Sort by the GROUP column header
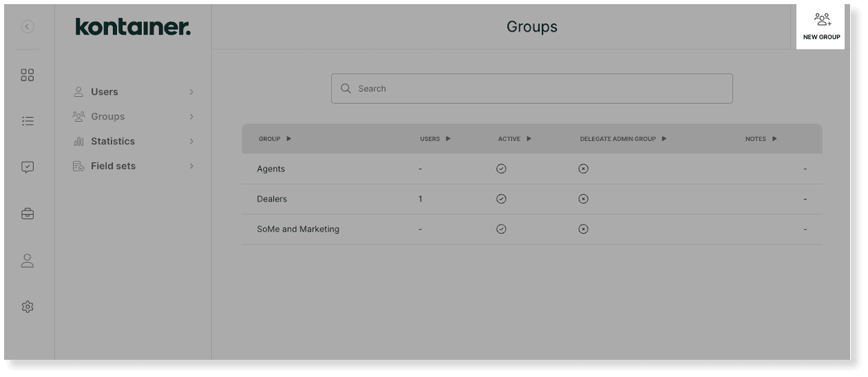Screen dimensions: 868x377 pos(275,139)
